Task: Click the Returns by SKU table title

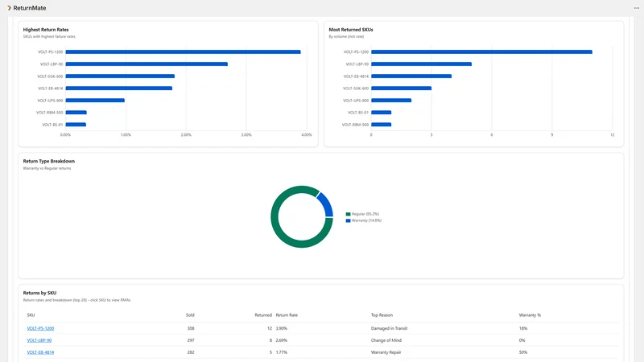Action: click(x=39, y=293)
